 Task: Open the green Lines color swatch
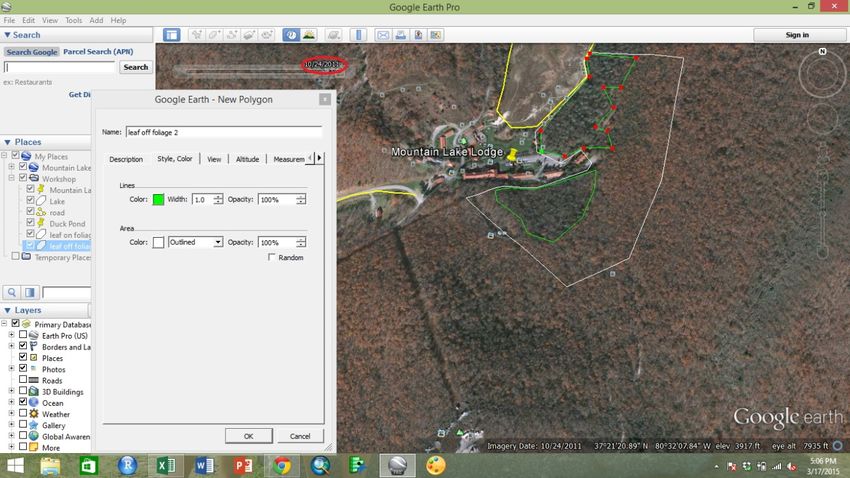(x=158, y=199)
